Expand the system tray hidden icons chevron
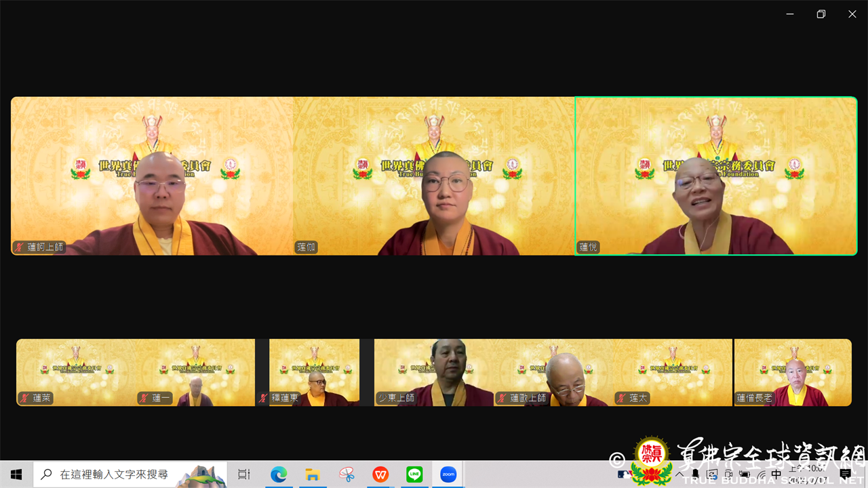The height and width of the screenshot is (488, 868). click(679, 474)
